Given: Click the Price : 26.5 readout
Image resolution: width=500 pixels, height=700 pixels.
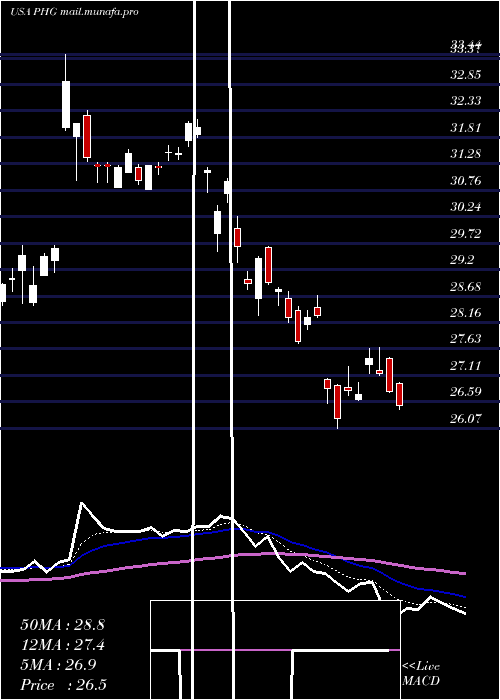Looking at the screenshot, I should (62, 685).
